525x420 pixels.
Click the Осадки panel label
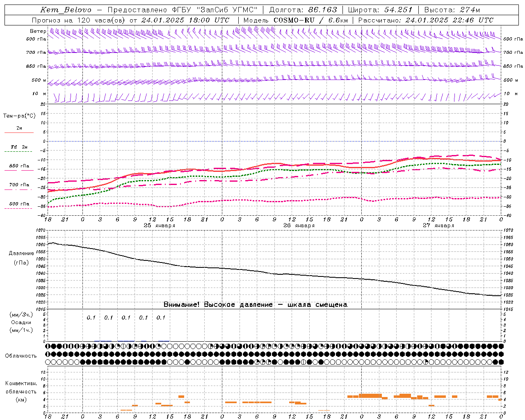21,322
